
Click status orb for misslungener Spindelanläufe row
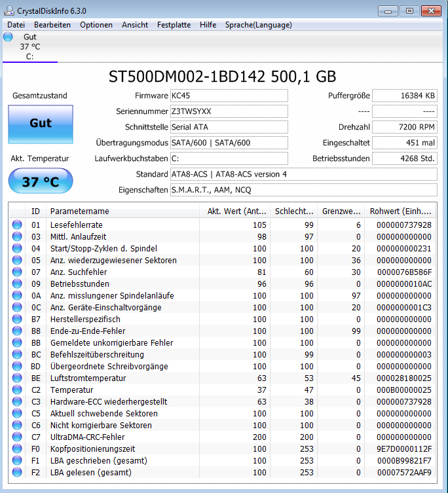[17, 295]
